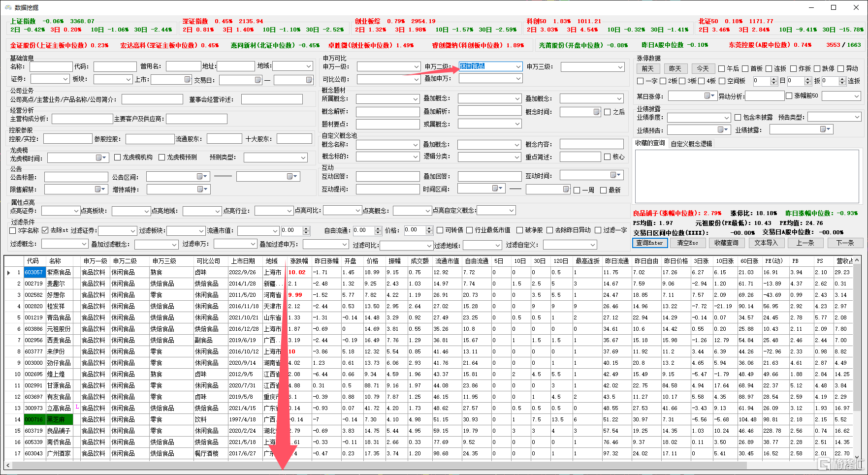Check the 3字名称 filter checkbox
Viewport: 868px width, 475px height.
13,230
